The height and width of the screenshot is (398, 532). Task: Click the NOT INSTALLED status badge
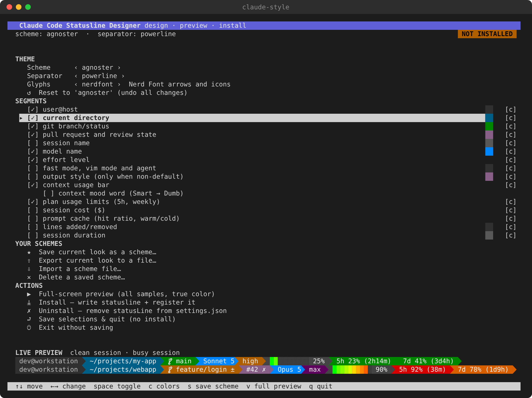[x=487, y=34]
